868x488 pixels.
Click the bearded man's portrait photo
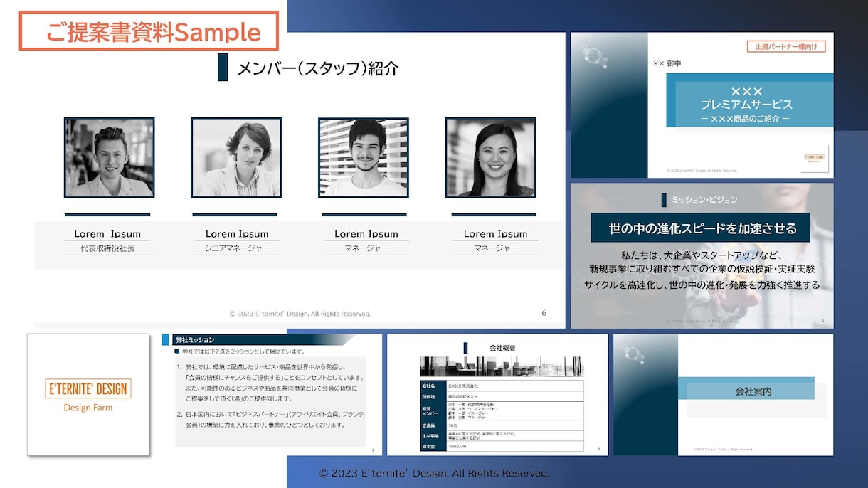click(x=364, y=158)
